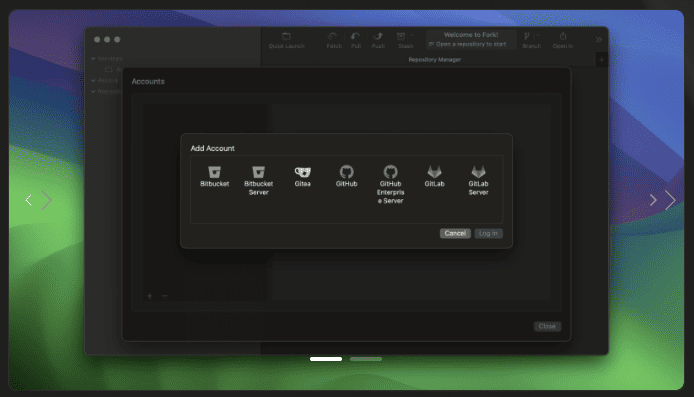Add a new account with plus button
This screenshot has height=397, width=694.
tap(150, 296)
